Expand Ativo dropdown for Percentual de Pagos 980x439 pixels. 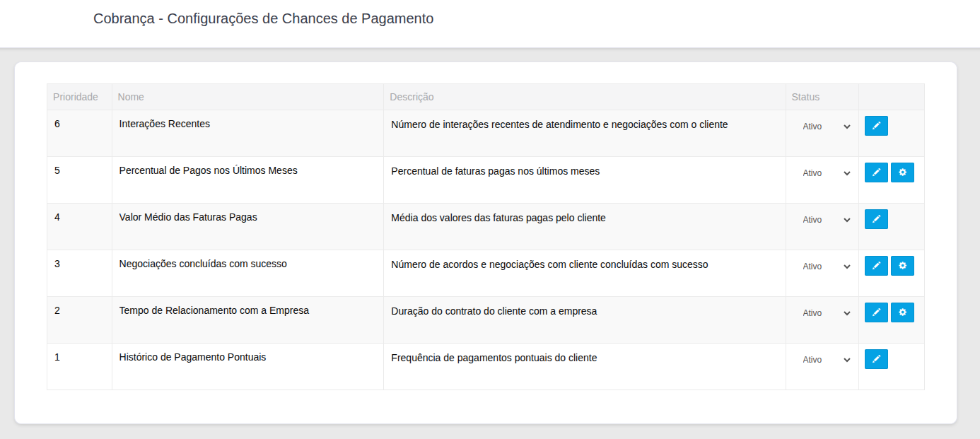(x=825, y=173)
